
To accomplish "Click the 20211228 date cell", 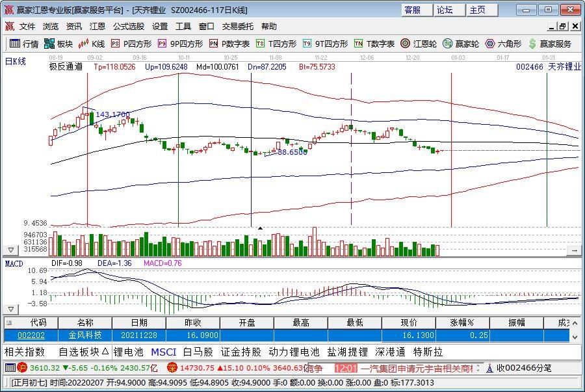I will (139, 335).
